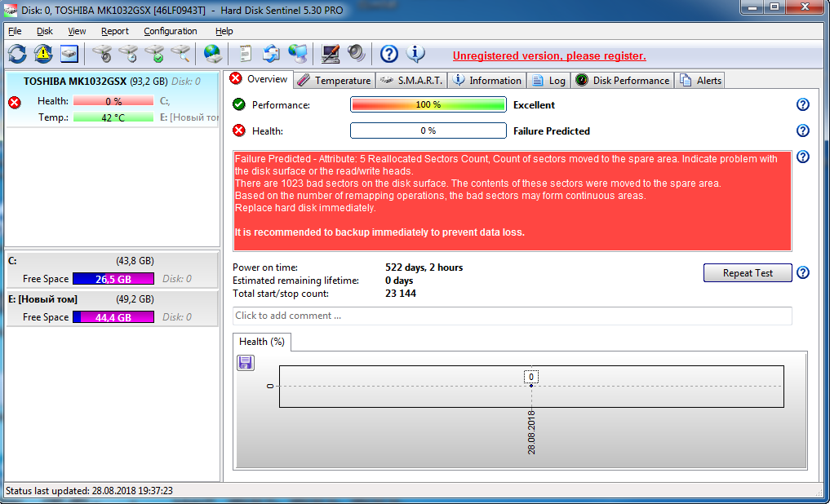The height and width of the screenshot is (504, 830).
Task: Click the monitor with pen configuration icon
Action: pos(331,53)
